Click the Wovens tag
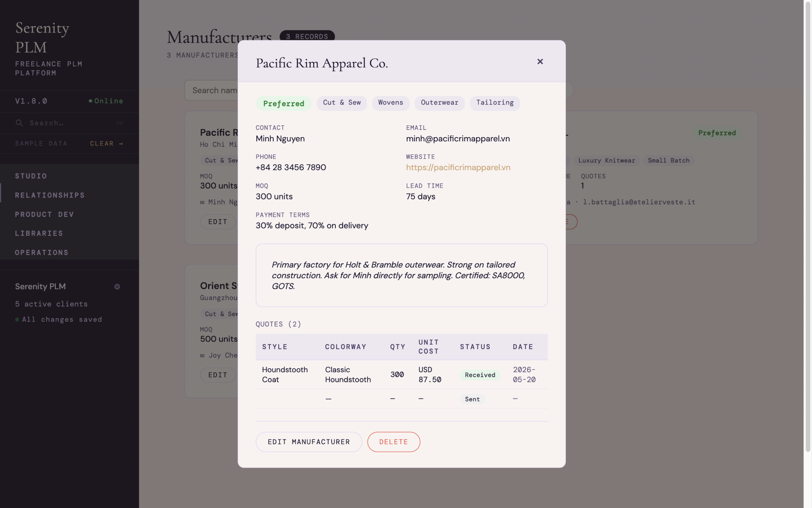812x508 pixels. coord(390,103)
